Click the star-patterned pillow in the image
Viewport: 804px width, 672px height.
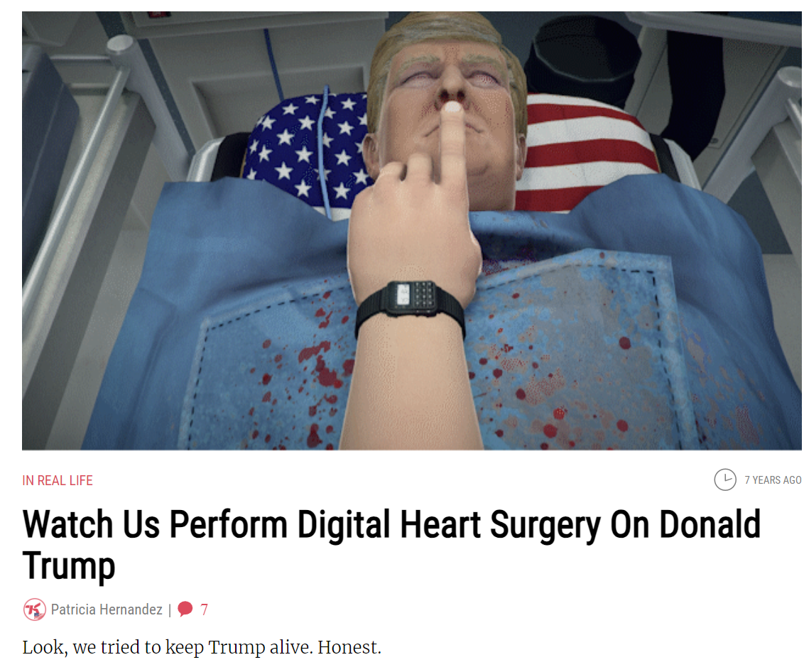click(308, 148)
